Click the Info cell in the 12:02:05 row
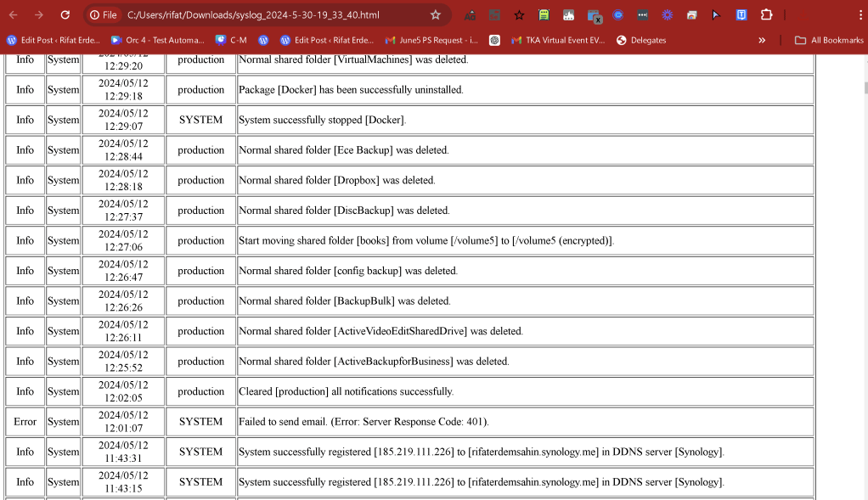The width and height of the screenshot is (868, 500). pos(25,391)
